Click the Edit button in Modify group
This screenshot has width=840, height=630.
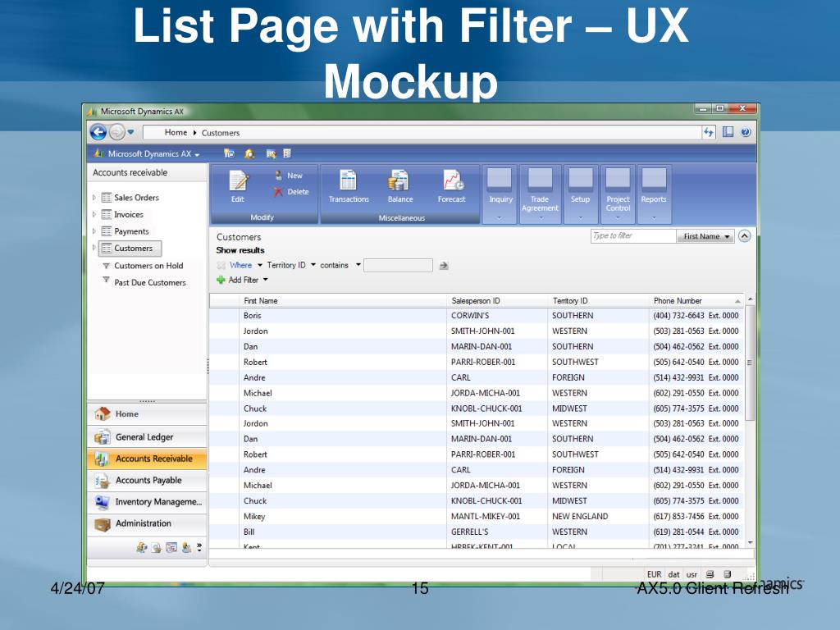(x=238, y=186)
